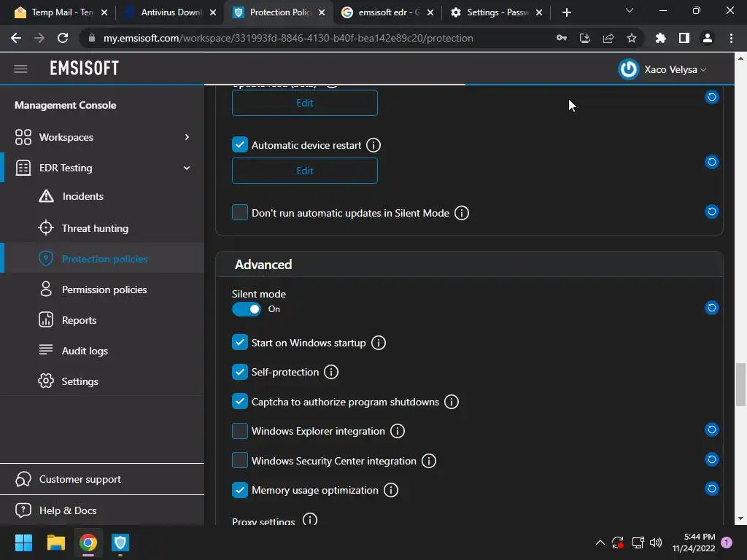Enable Windows Security Center integration

pyautogui.click(x=239, y=461)
